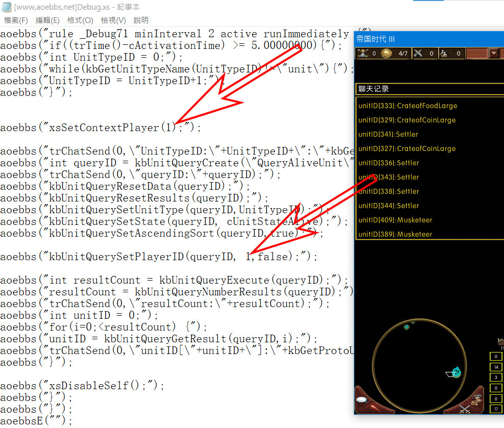Click the small teal marker at the minimap's top
504x428 pixels.
[x=406, y=327]
